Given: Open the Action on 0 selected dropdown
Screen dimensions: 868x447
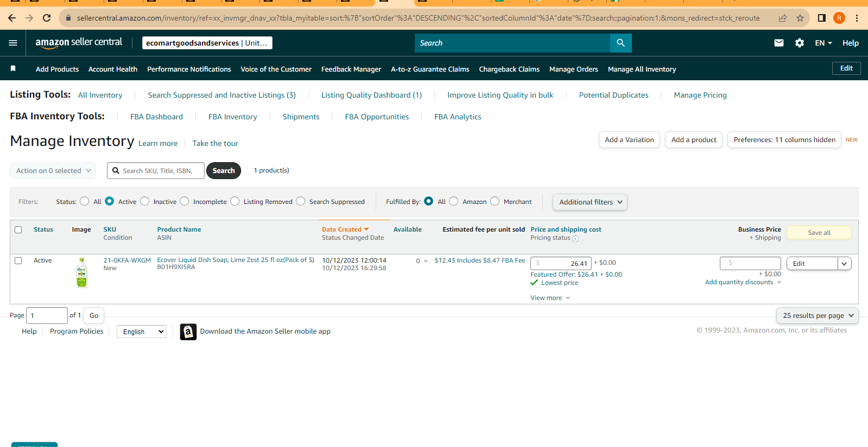Looking at the screenshot, I should click(53, 170).
